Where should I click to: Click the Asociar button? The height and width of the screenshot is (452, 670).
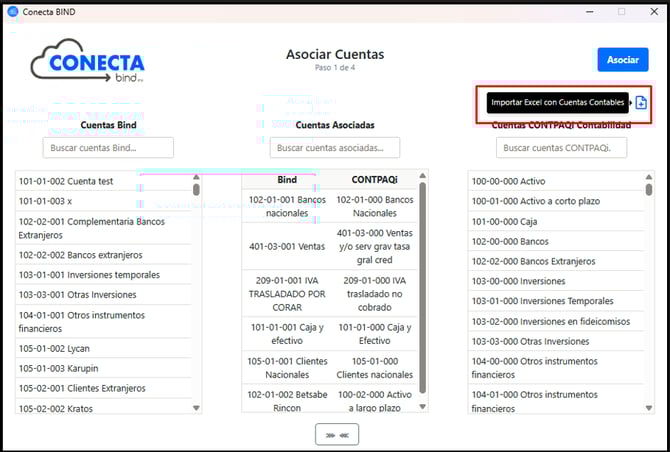pos(623,60)
